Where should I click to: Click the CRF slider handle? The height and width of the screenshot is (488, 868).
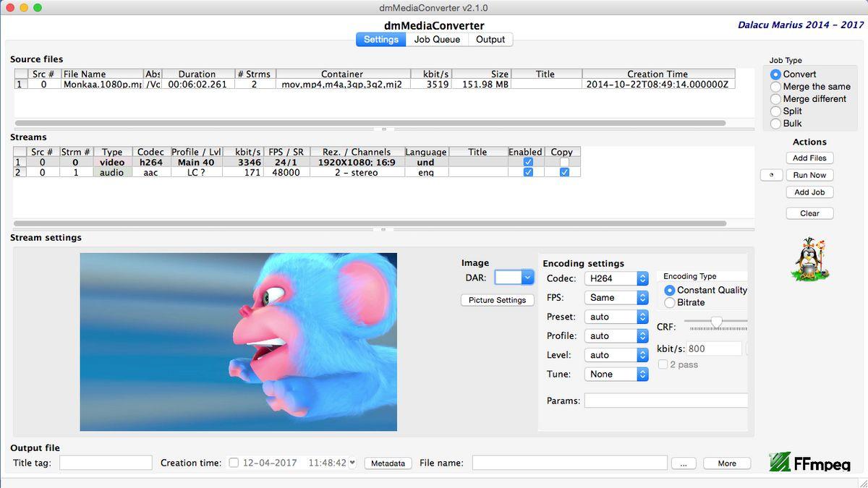716,321
